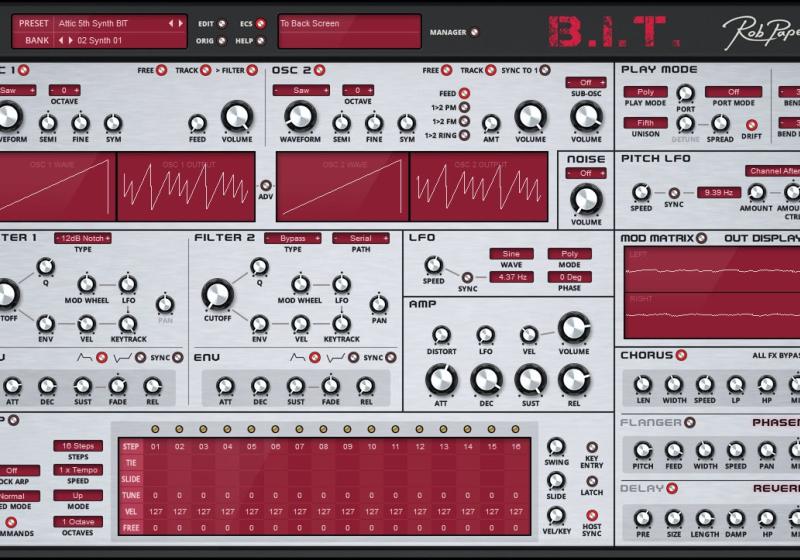
Task: Select OSC 2 FEED modulation option
Action: click(x=464, y=93)
